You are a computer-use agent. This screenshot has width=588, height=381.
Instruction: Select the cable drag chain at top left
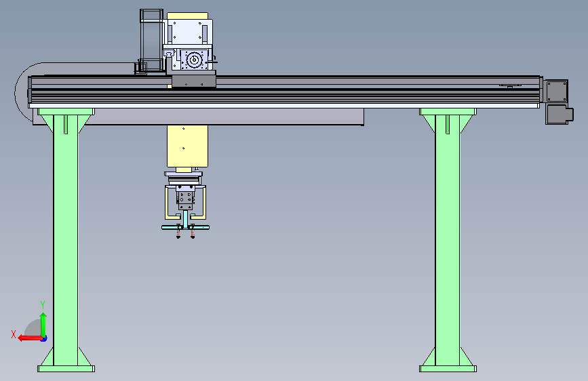[151, 41]
